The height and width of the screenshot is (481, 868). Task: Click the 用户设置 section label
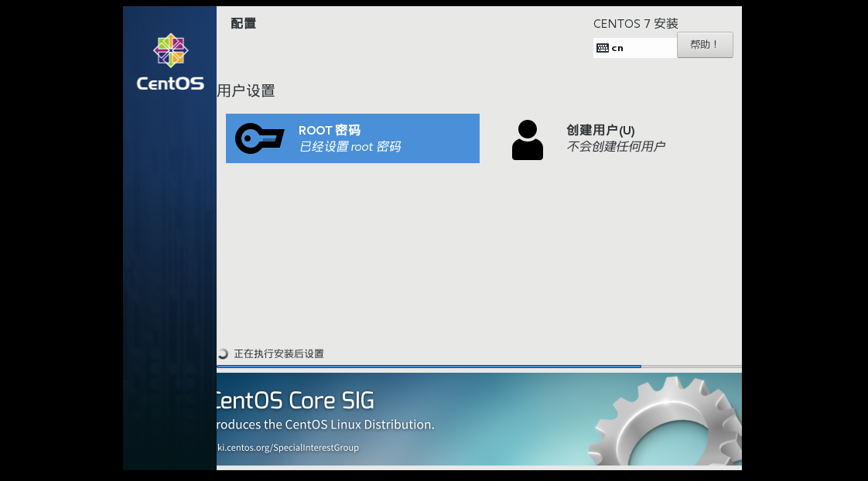pos(246,90)
